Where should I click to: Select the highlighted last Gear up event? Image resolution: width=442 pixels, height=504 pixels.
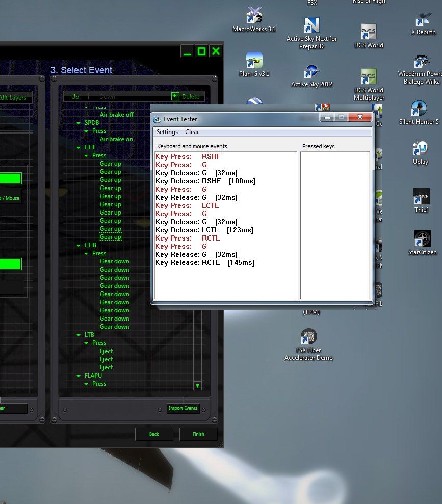(x=111, y=237)
